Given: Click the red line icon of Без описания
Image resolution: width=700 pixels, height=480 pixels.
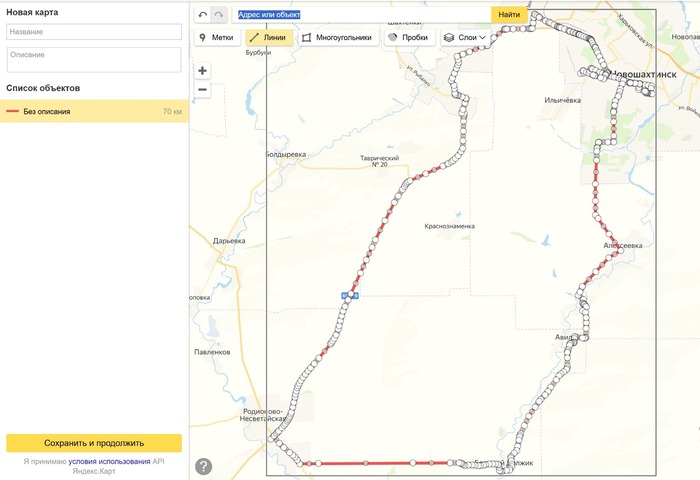Looking at the screenshot, I should (13, 111).
